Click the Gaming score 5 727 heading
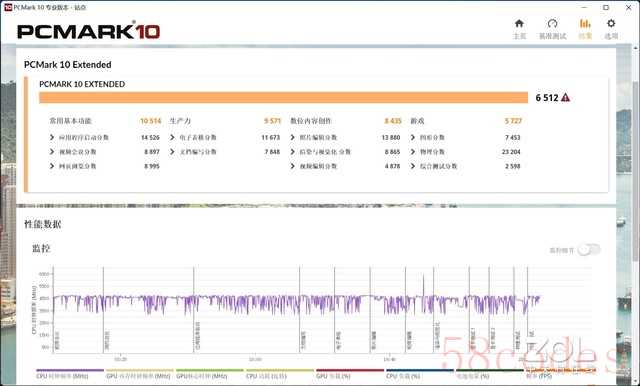The image size is (640, 386). point(466,121)
